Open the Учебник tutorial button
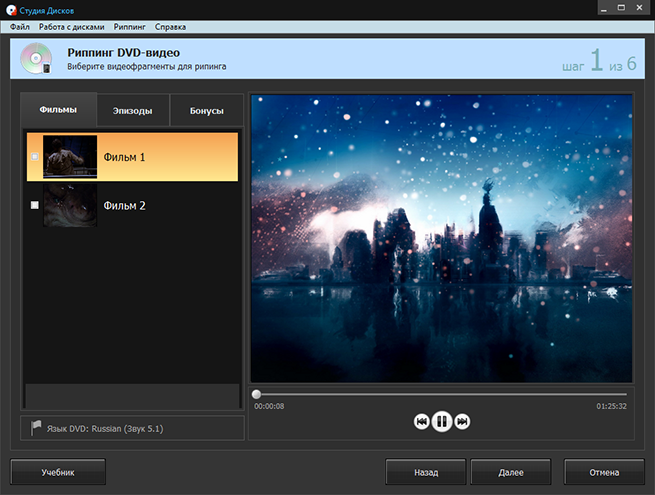The image size is (655, 495). coord(58,471)
